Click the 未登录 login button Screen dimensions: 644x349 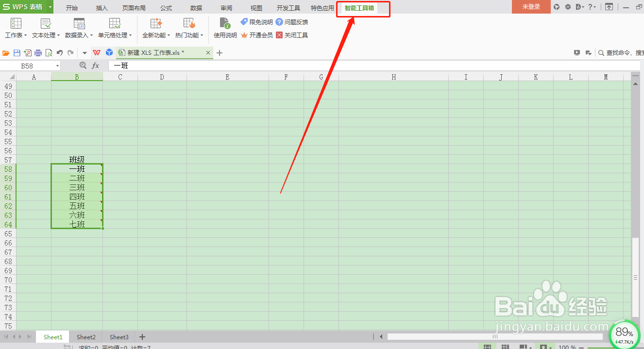point(531,7)
